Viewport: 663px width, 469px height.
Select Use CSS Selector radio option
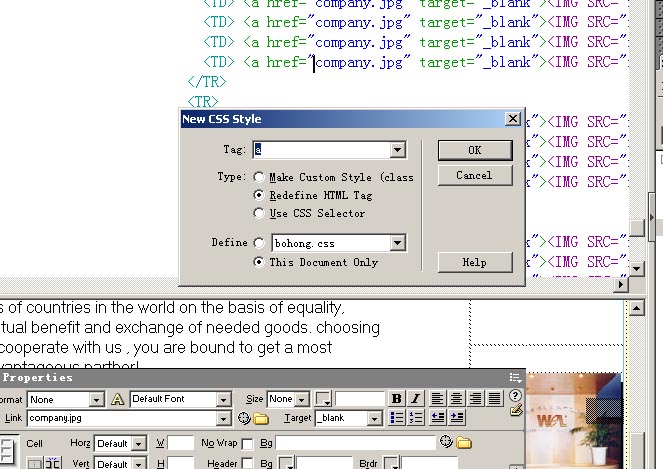coord(259,213)
